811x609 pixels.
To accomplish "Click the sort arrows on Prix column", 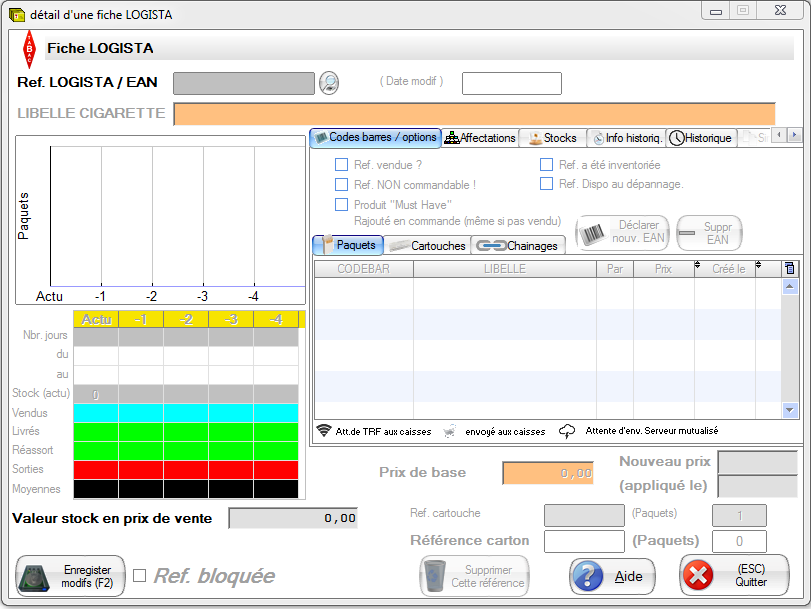I will click(x=697, y=267).
